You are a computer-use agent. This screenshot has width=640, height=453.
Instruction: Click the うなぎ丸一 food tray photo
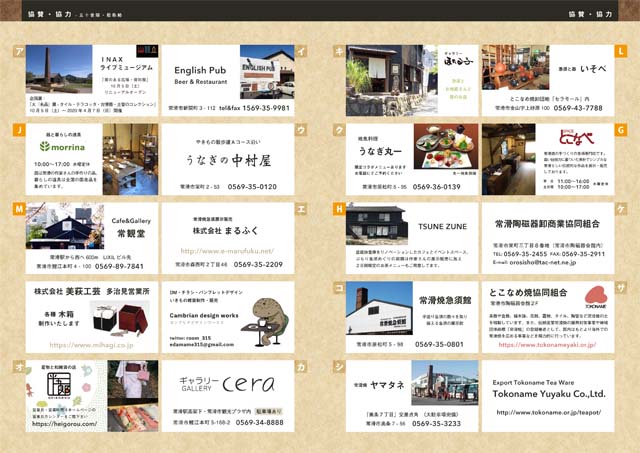tap(446, 147)
